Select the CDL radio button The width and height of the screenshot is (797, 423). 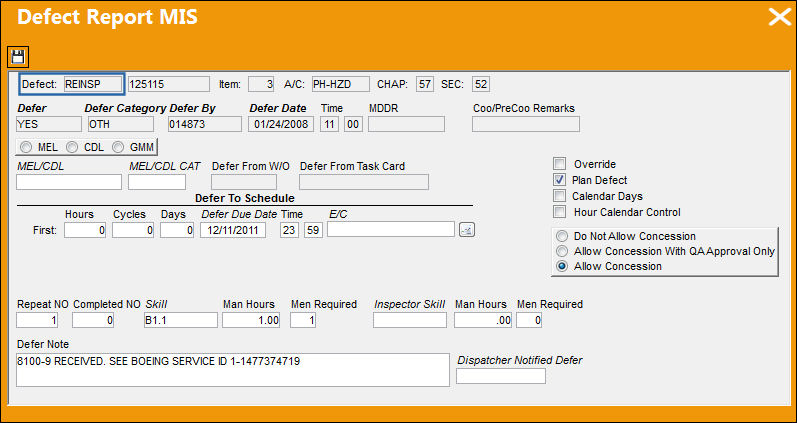point(72,147)
